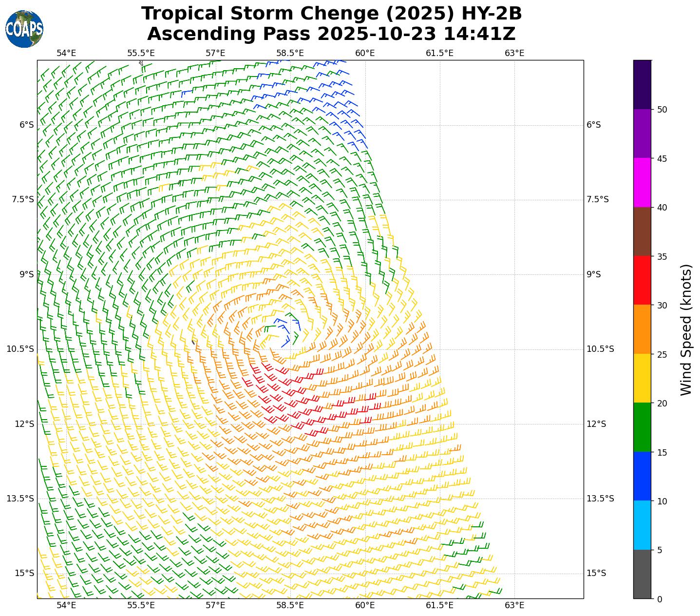Click the 50 tick label on colorbar
This screenshot has width=700, height=616.
662,110
